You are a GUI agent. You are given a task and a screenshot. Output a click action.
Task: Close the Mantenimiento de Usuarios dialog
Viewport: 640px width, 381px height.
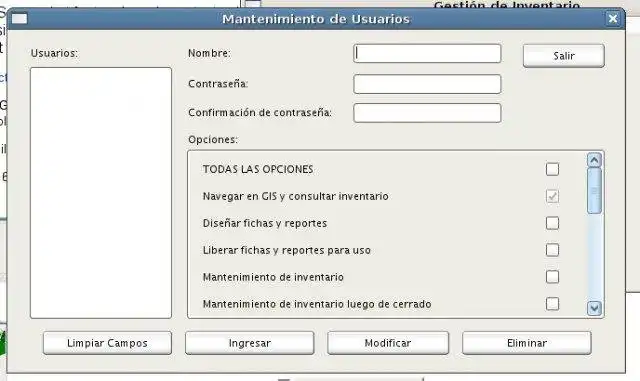tap(613, 18)
